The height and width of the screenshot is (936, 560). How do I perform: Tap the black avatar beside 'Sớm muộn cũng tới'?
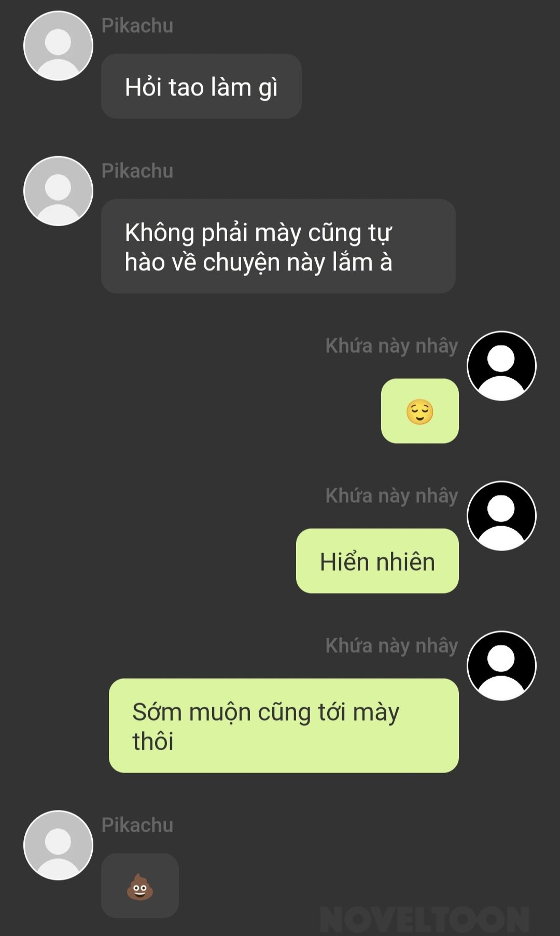(501, 666)
